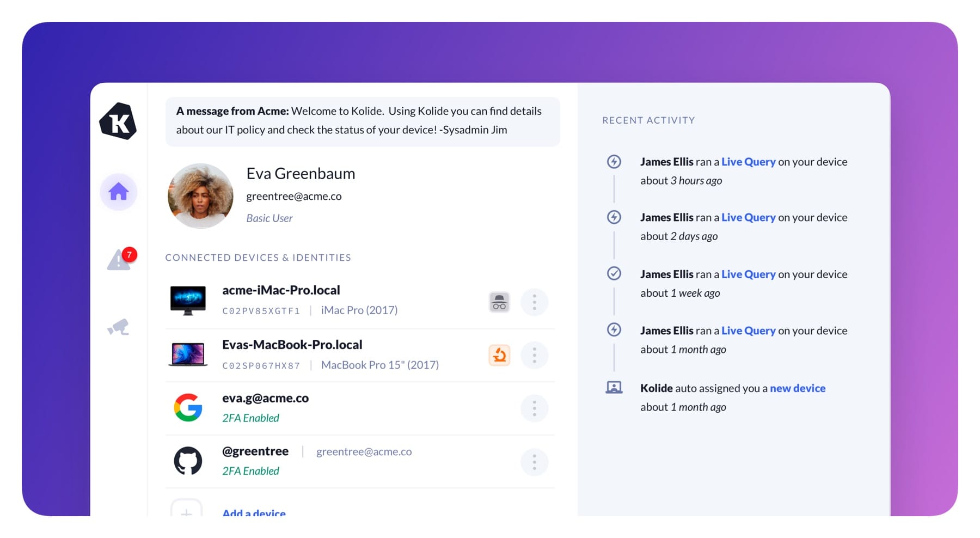
Task: Open the new device link
Action: [798, 388]
